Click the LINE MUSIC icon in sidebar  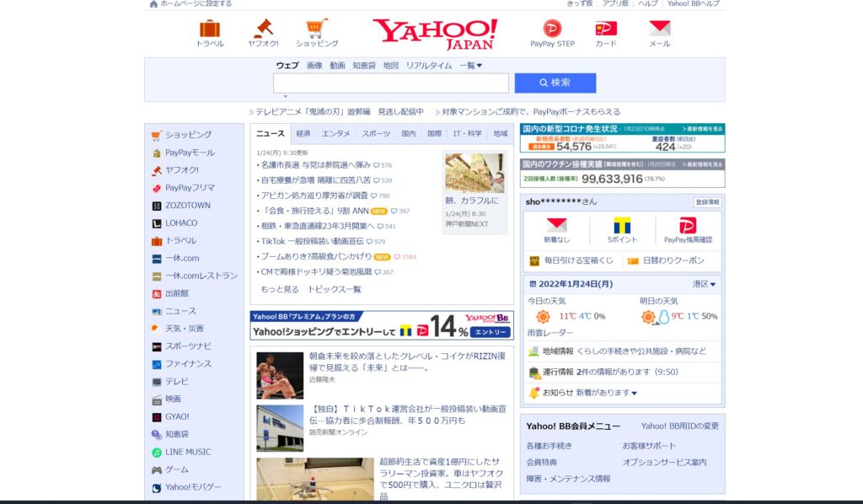click(x=156, y=453)
